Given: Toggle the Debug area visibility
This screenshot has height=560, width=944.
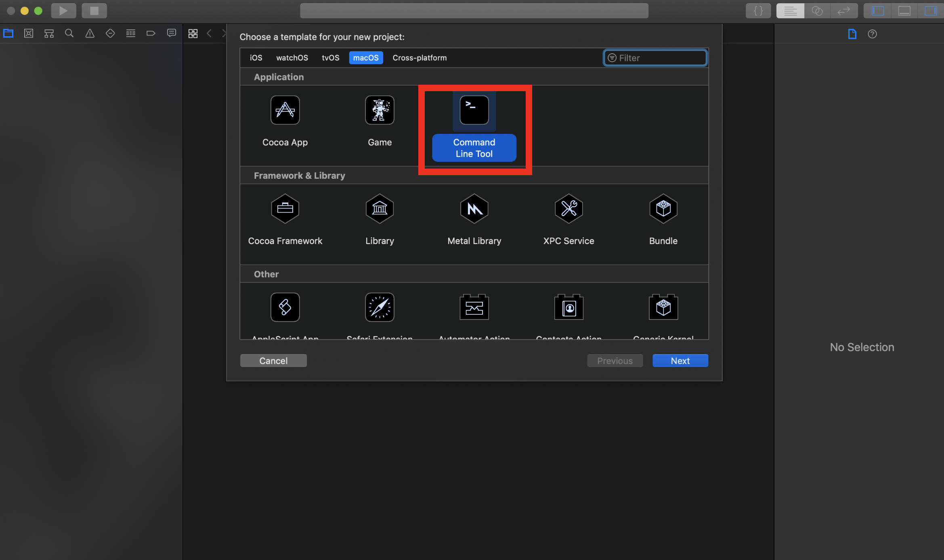Looking at the screenshot, I should coord(904,11).
